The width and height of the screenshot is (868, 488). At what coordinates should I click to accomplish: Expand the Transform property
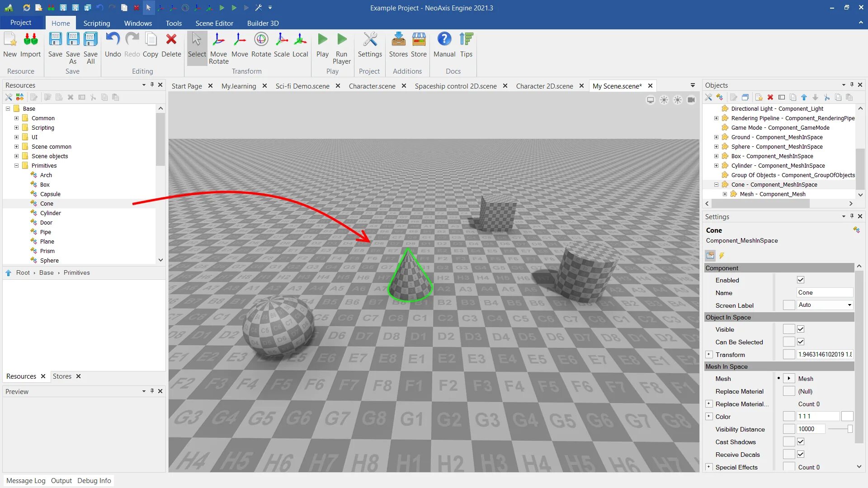coord(709,355)
